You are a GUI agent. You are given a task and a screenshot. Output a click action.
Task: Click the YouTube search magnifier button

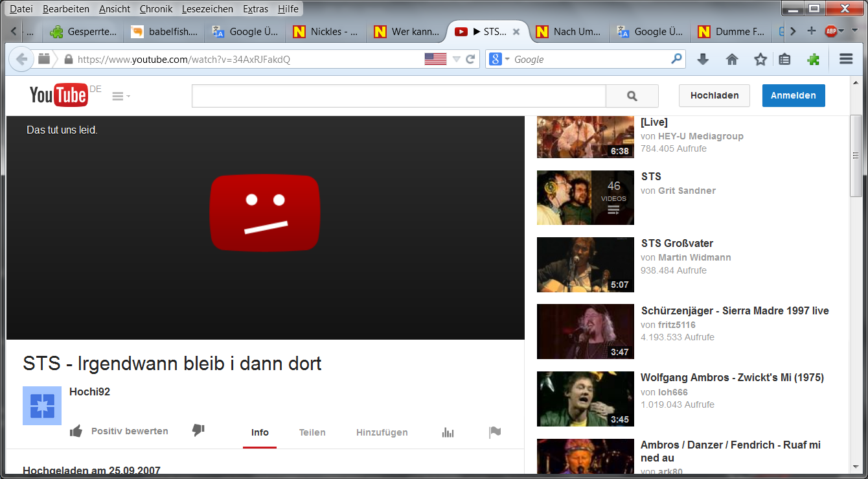[632, 96]
